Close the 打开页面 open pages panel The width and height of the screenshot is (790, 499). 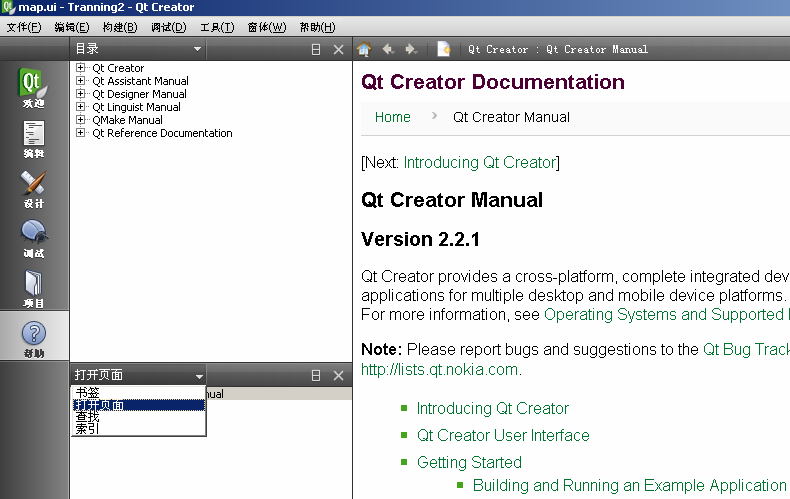[x=339, y=376]
